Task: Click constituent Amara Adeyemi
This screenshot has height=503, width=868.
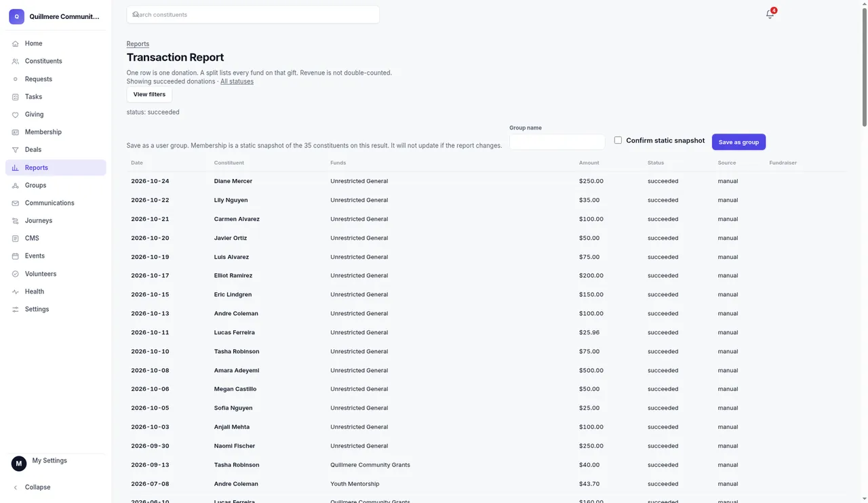Action: (237, 371)
